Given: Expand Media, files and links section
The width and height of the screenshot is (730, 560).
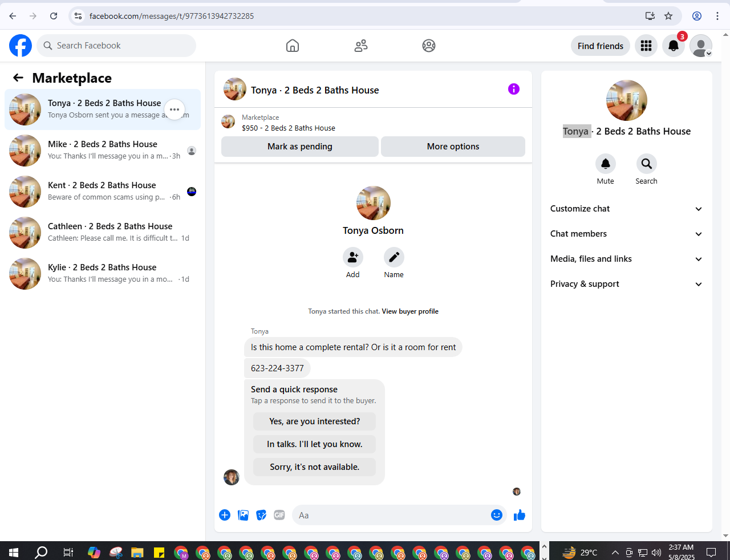Looking at the screenshot, I should 626,259.
